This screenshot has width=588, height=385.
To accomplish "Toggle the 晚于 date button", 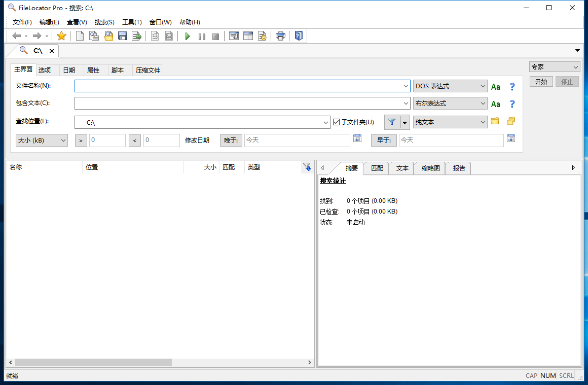I will click(x=231, y=141).
